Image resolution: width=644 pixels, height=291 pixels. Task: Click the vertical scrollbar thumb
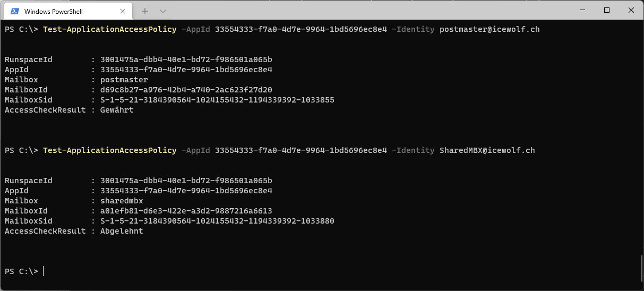tap(641, 267)
